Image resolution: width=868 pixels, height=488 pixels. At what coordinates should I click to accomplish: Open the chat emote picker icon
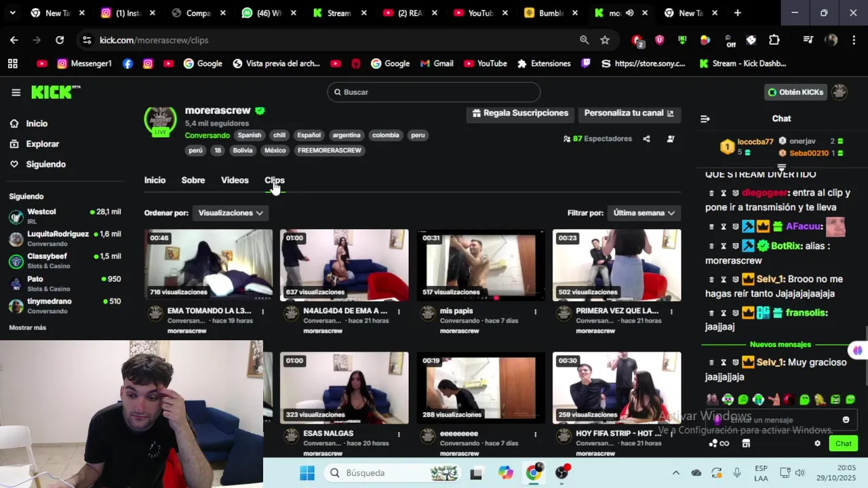(x=846, y=420)
